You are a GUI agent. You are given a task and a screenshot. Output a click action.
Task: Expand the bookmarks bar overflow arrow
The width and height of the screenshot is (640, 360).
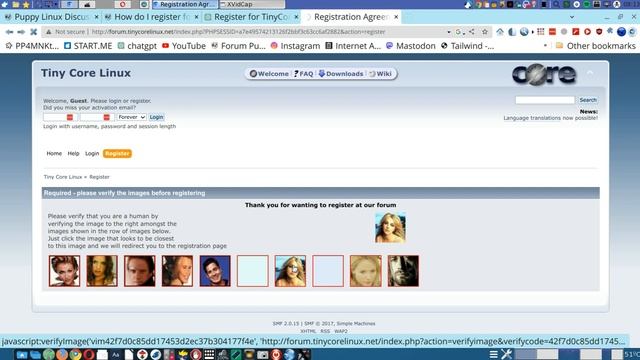(545, 46)
